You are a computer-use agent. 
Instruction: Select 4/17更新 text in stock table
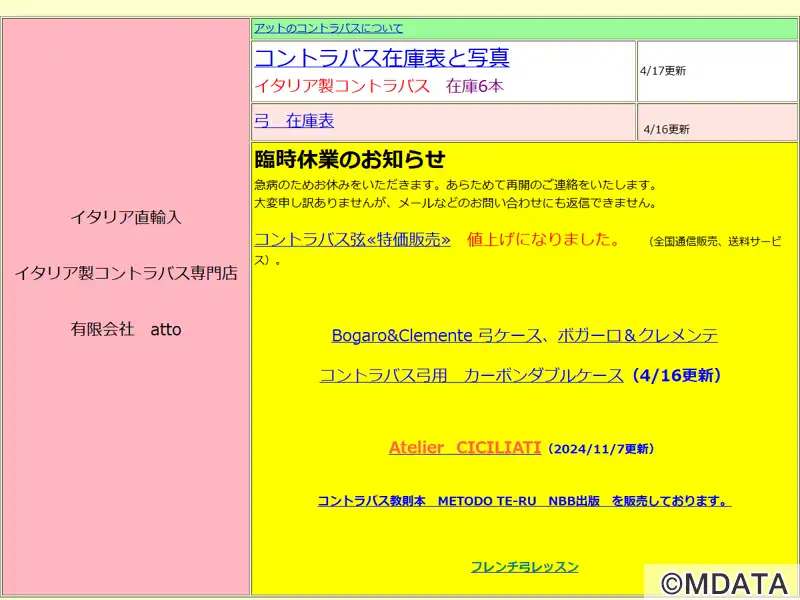(663, 71)
